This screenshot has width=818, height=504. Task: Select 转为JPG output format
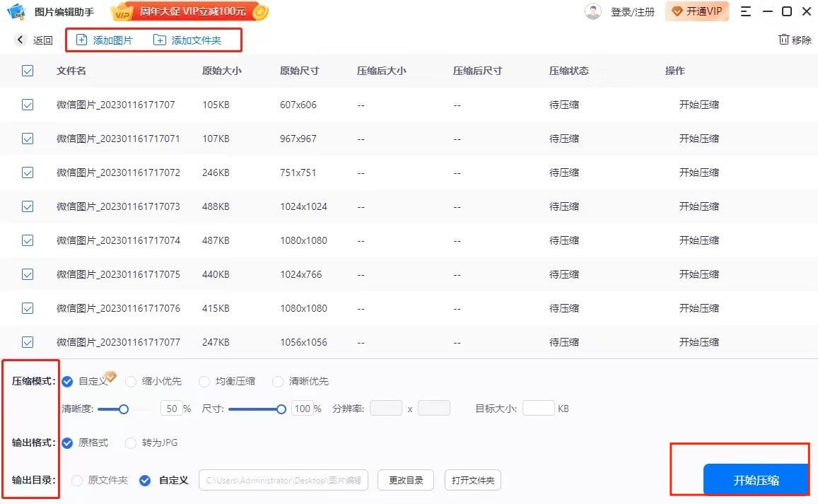coord(131,443)
